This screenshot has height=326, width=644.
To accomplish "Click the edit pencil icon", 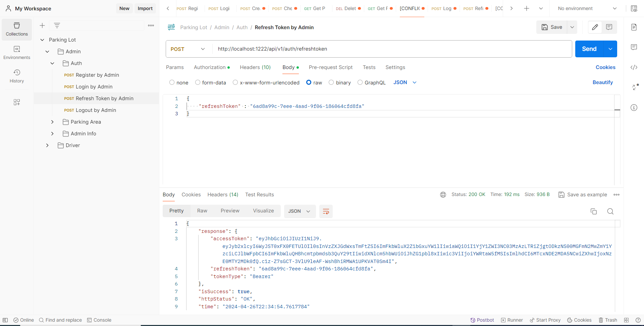I will click(595, 27).
